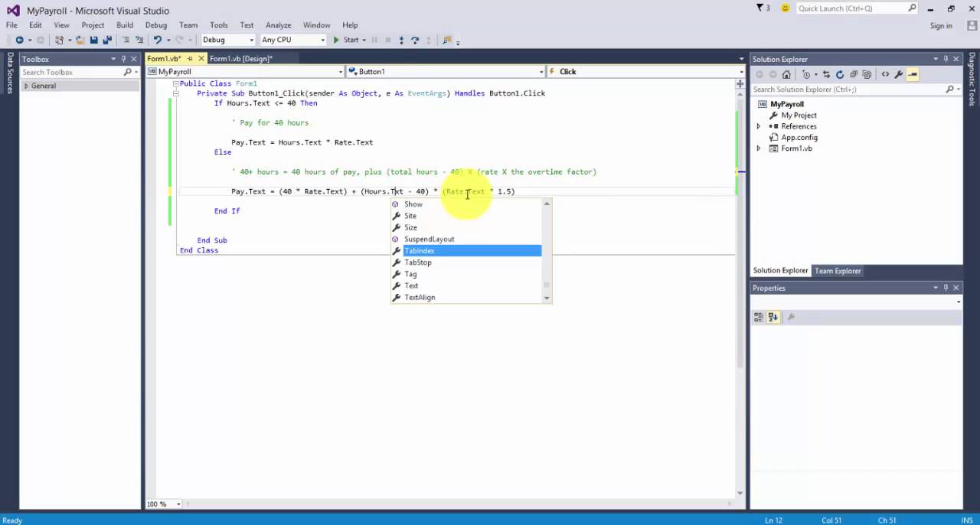Screen dimensions: 980x525
Task: Open the Build menu
Action: tap(125, 25)
